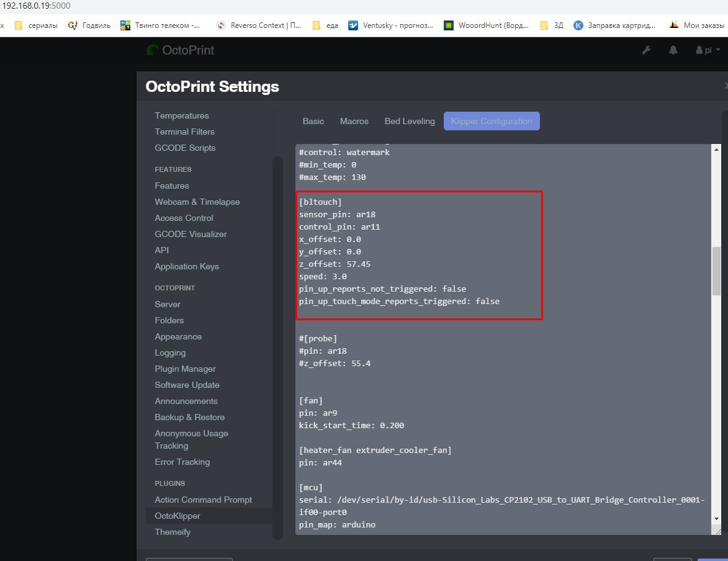Open Logging settings
Image resolution: width=728 pixels, height=561 pixels.
point(170,353)
